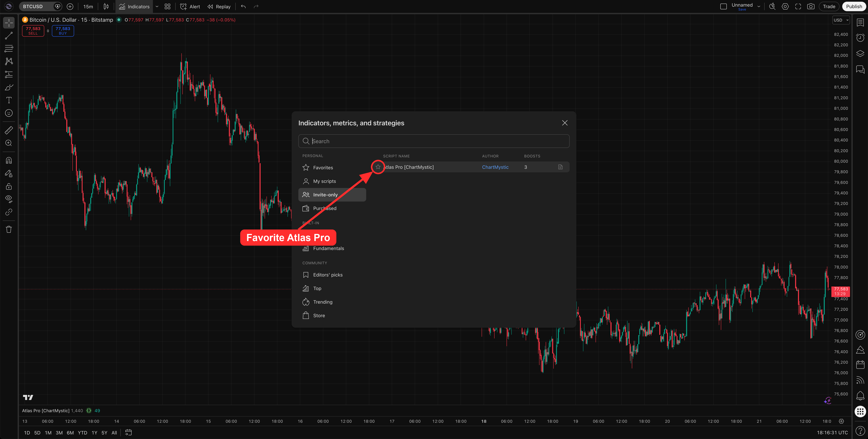Screen dimensions: 868x439
Task: Open the go to date icon
Action: (128, 432)
